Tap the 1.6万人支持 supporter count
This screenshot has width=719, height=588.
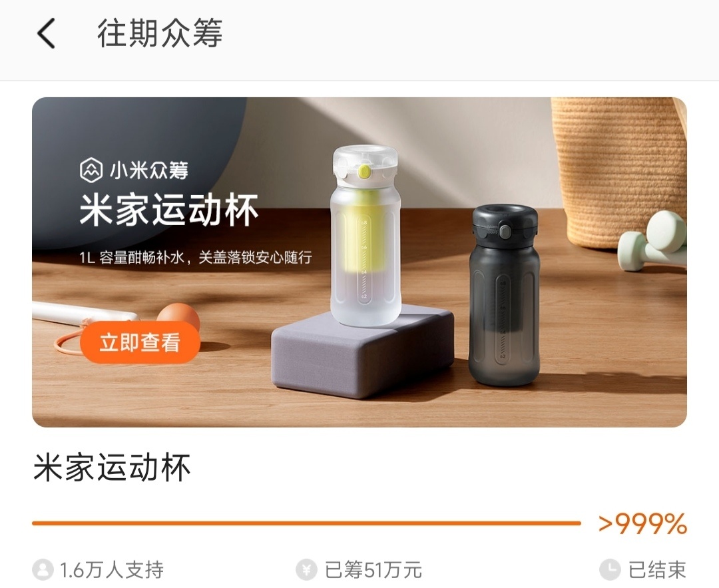[x=112, y=569]
